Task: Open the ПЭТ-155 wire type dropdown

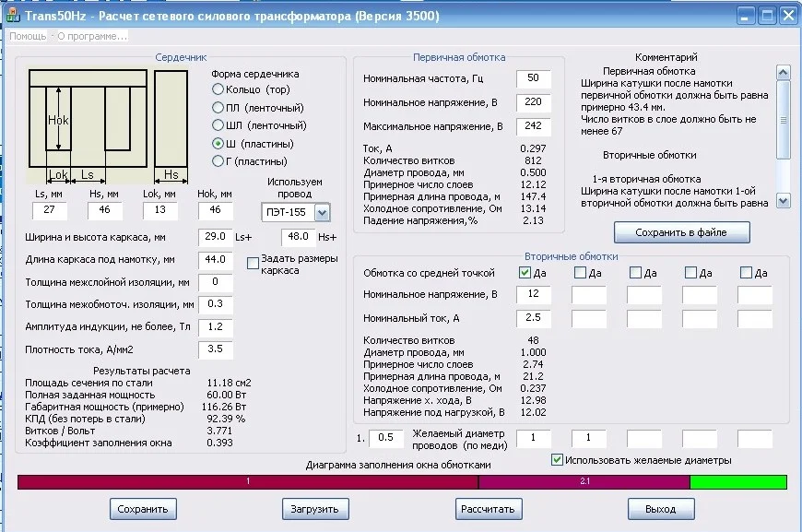Action: (x=323, y=212)
